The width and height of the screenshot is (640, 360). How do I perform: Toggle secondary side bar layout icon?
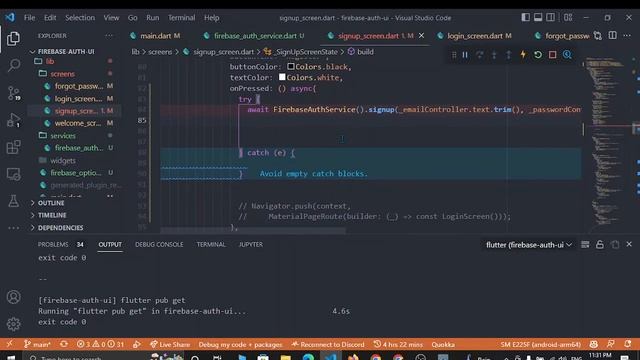point(551,17)
